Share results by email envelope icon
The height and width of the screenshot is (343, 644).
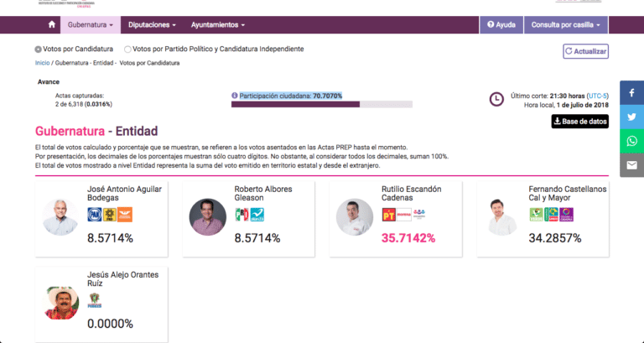coord(631,165)
